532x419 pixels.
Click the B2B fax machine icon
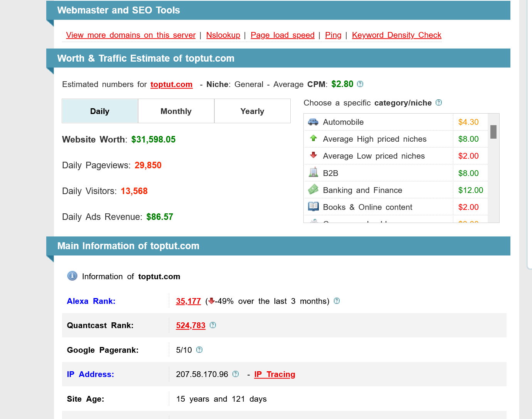pyautogui.click(x=313, y=173)
